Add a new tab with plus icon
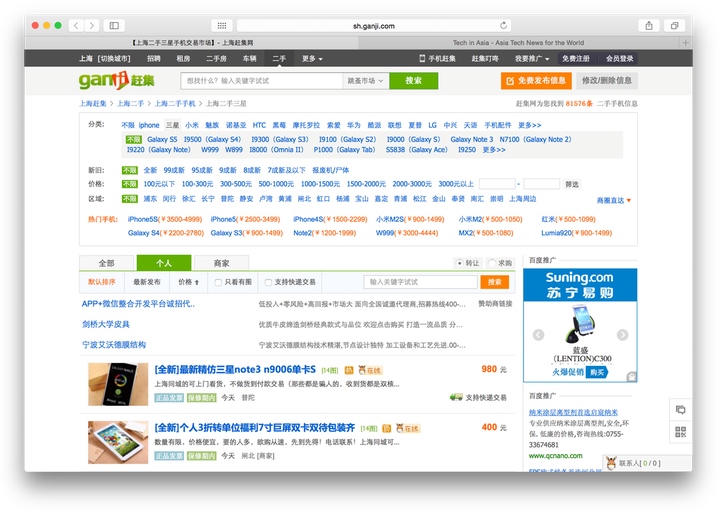 [686, 43]
